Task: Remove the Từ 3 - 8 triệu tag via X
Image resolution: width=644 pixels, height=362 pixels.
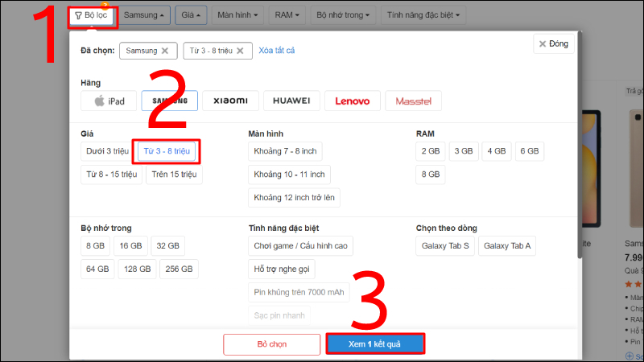Action: click(240, 51)
